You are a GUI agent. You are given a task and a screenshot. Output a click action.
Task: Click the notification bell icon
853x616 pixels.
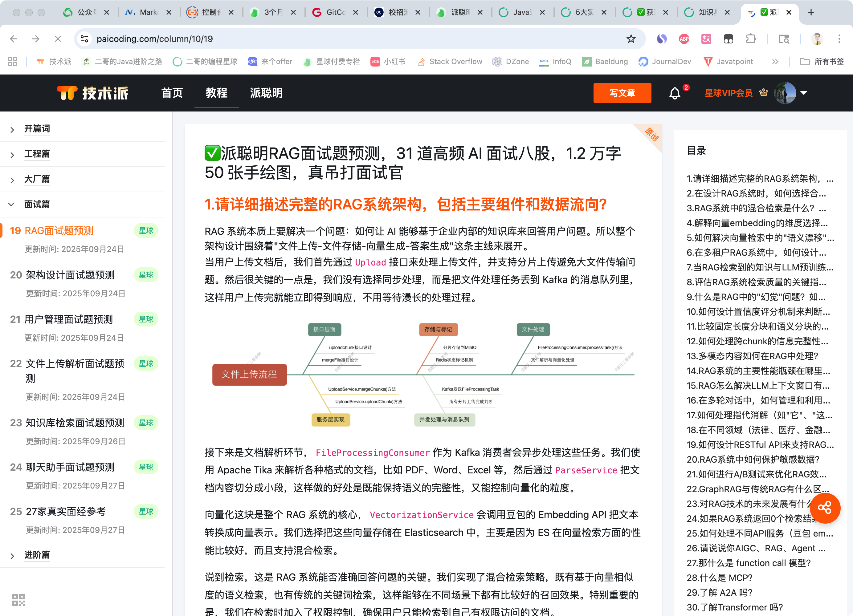click(x=674, y=93)
